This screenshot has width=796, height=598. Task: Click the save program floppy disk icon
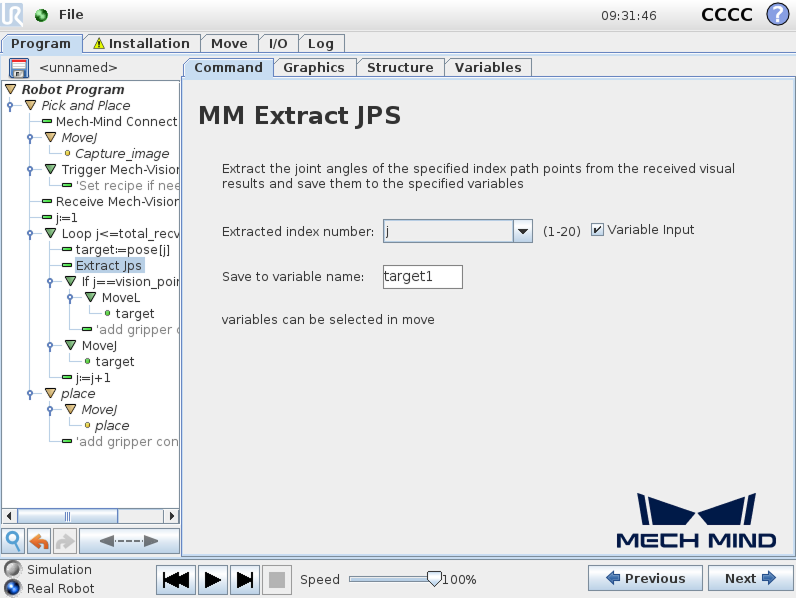[x=19, y=68]
